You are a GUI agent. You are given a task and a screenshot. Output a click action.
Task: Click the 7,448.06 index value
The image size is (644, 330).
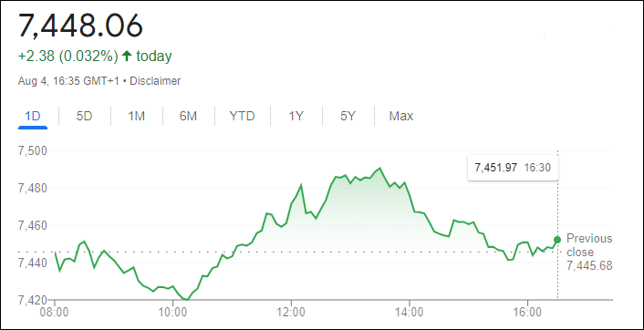(80, 25)
